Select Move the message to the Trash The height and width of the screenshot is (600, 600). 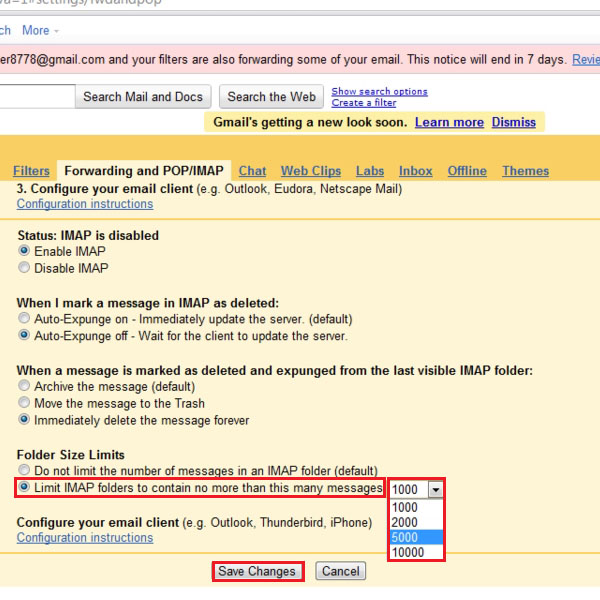(x=24, y=402)
